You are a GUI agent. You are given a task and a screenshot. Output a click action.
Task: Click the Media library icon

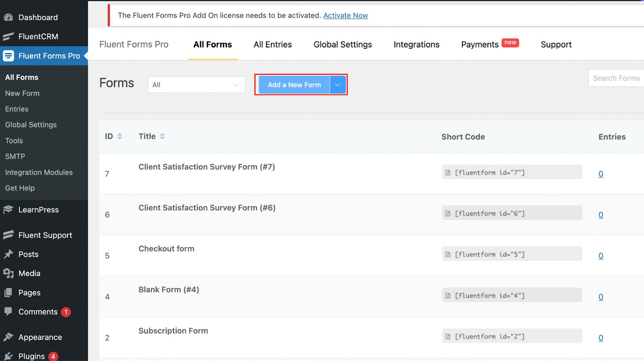click(x=8, y=273)
